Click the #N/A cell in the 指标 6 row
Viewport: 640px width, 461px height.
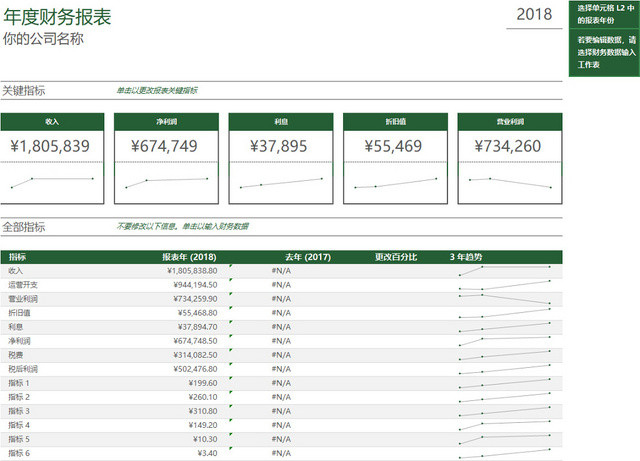click(281, 453)
